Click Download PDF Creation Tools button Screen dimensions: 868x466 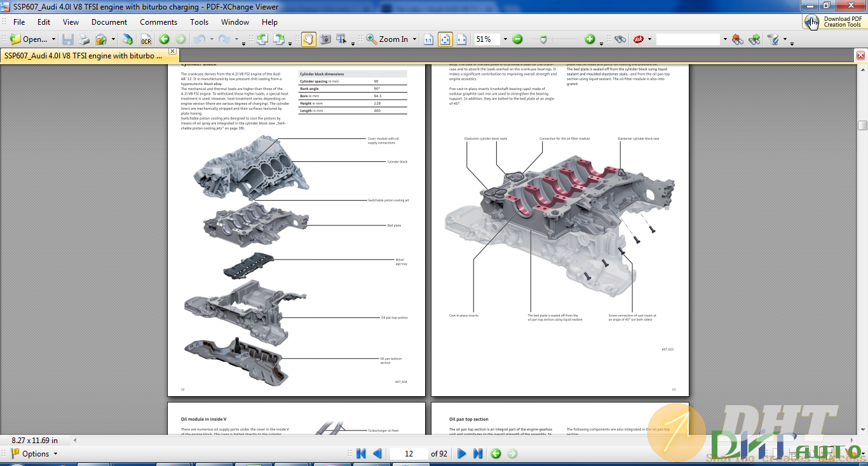pyautogui.click(x=834, y=22)
